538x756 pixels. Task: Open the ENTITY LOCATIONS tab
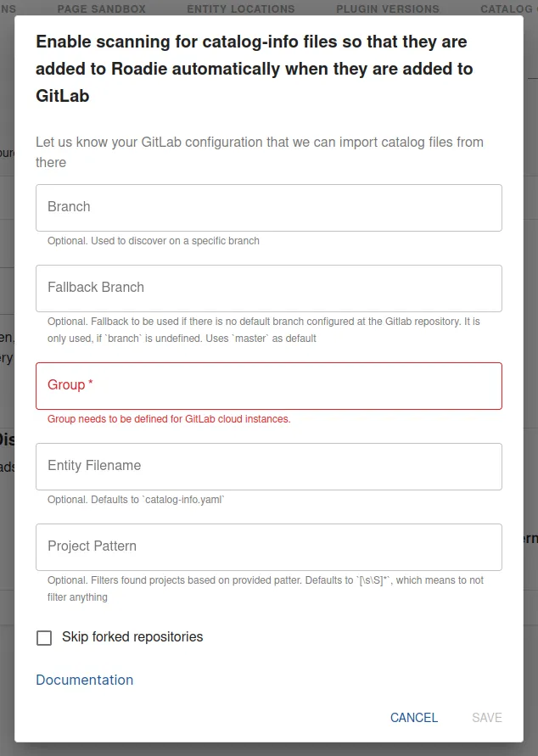pyautogui.click(x=240, y=8)
